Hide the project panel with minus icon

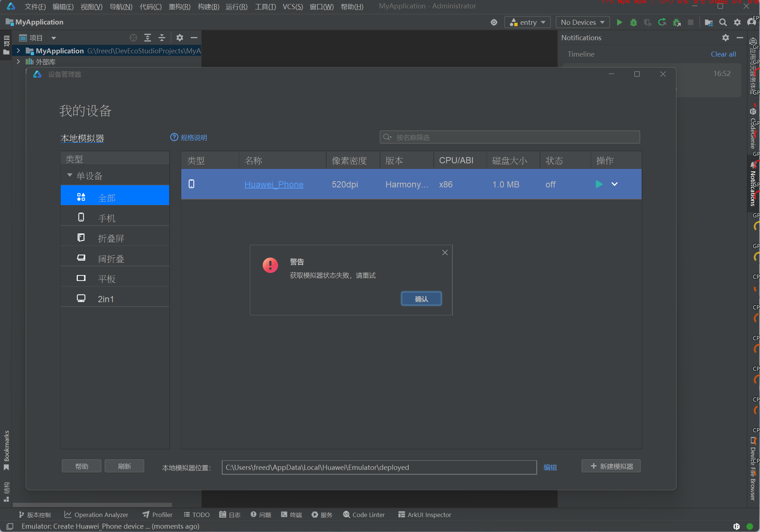coord(194,38)
